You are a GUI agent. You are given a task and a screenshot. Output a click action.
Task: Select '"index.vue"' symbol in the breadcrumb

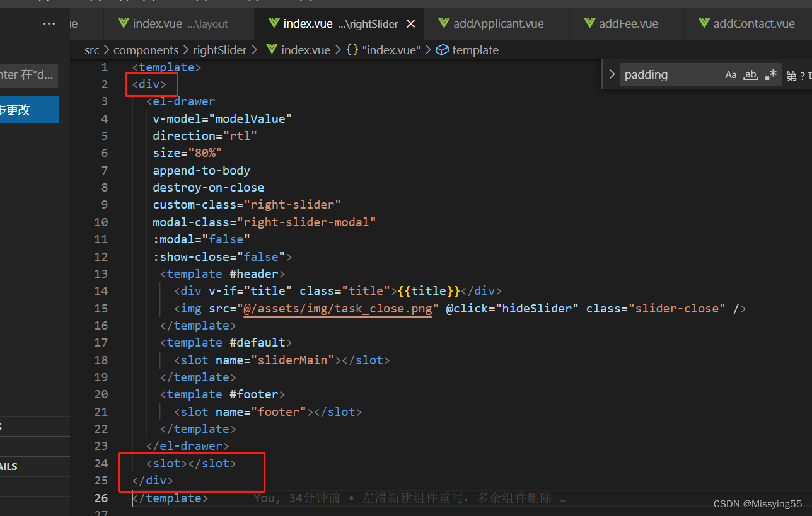(x=391, y=50)
